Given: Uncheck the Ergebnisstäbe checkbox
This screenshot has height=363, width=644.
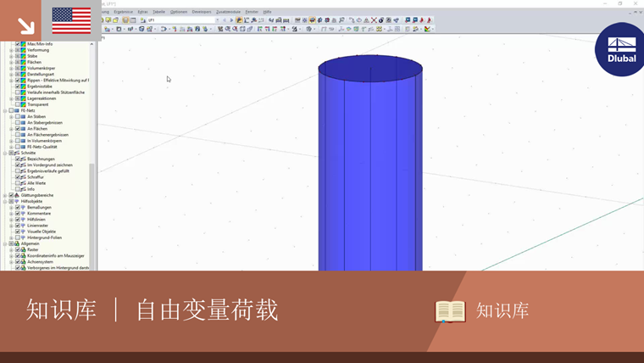Looking at the screenshot, I should [x=18, y=87].
